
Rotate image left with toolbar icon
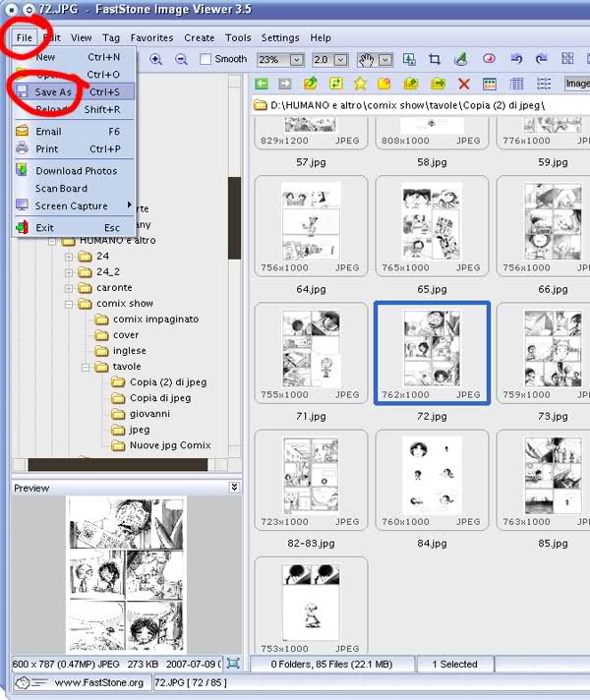pyautogui.click(x=516, y=58)
